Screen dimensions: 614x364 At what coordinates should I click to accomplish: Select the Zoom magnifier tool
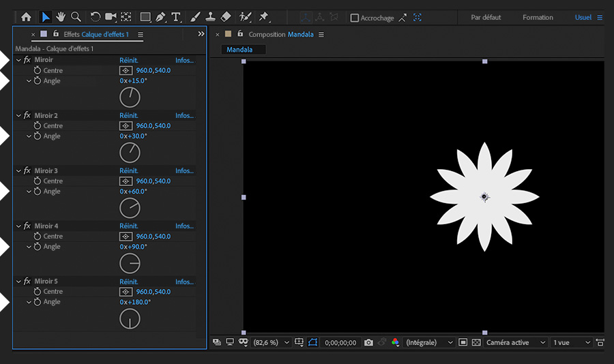coord(76,17)
